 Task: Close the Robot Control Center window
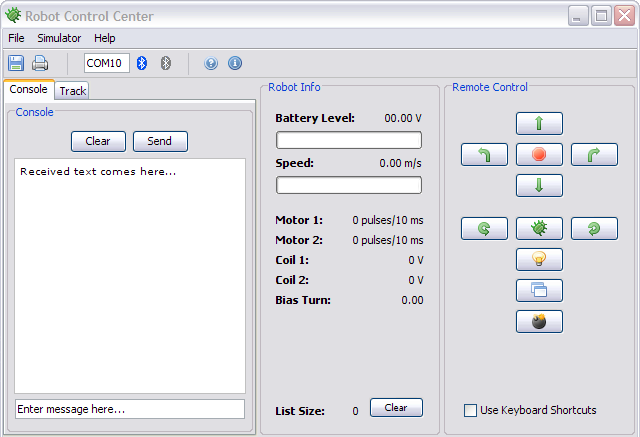point(624,16)
